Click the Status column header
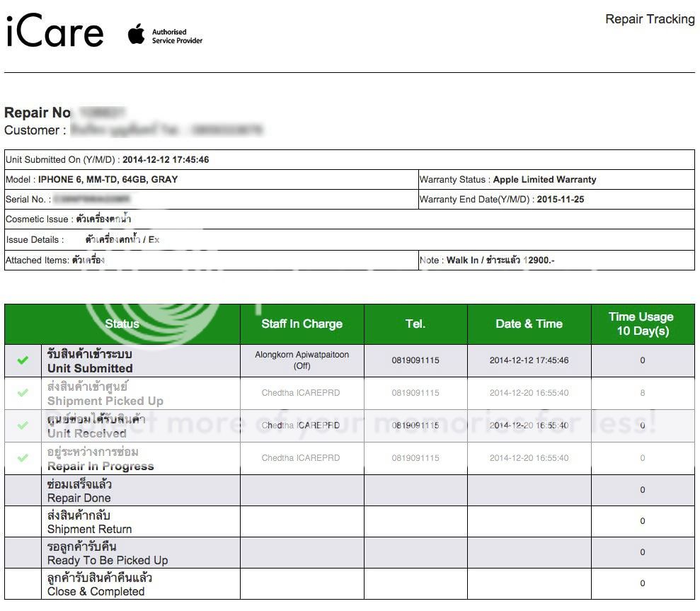 pos(122,324)
